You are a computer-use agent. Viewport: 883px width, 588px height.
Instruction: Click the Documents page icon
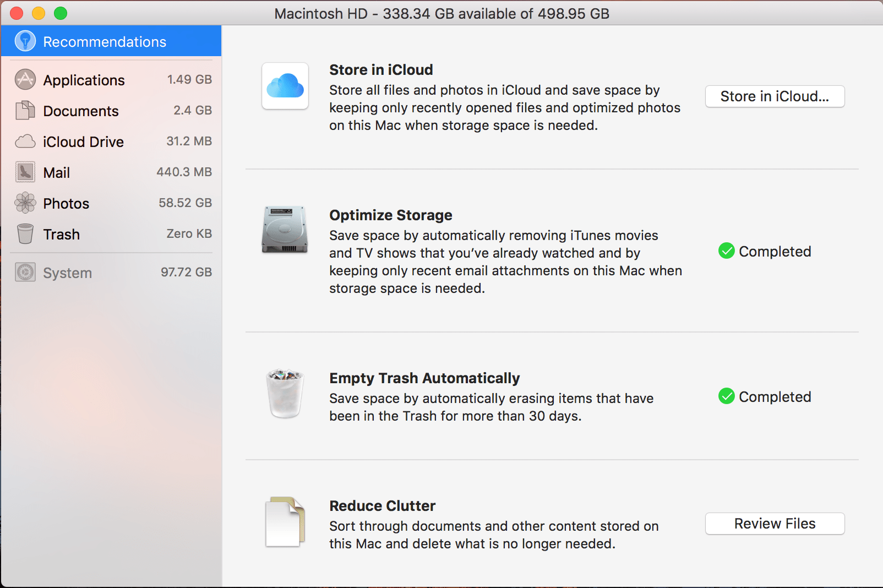pyautogui.click(x=24, y=110)
